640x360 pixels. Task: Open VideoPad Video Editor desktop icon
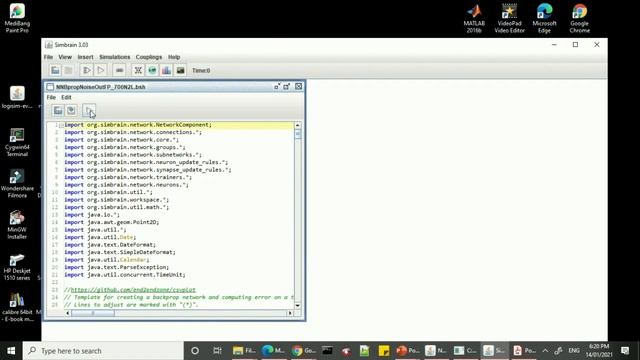(x=509, y=18)
